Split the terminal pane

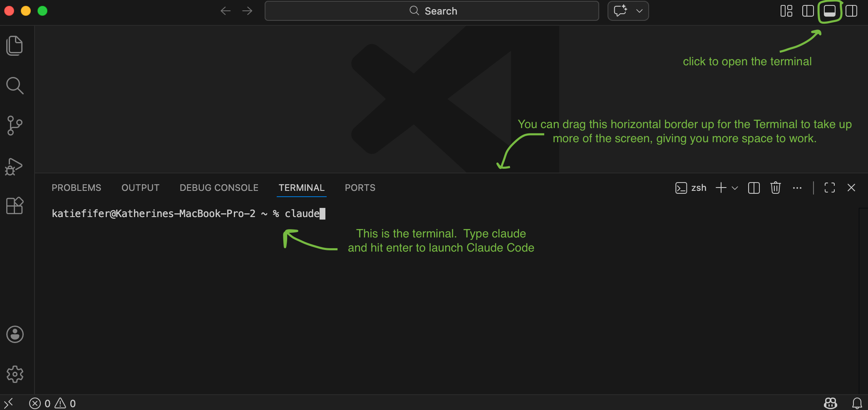tap(754, 188)
